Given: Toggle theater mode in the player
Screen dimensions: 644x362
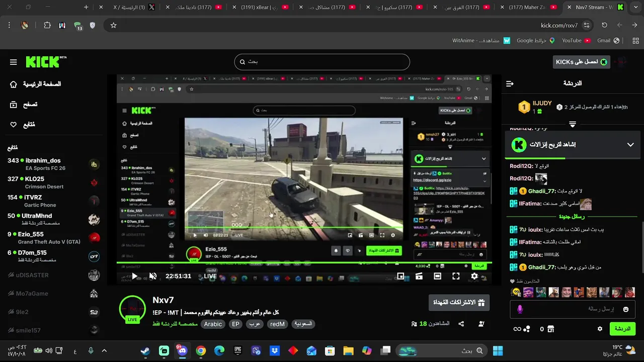Looking at the screenshot, I should coord(437,276).
